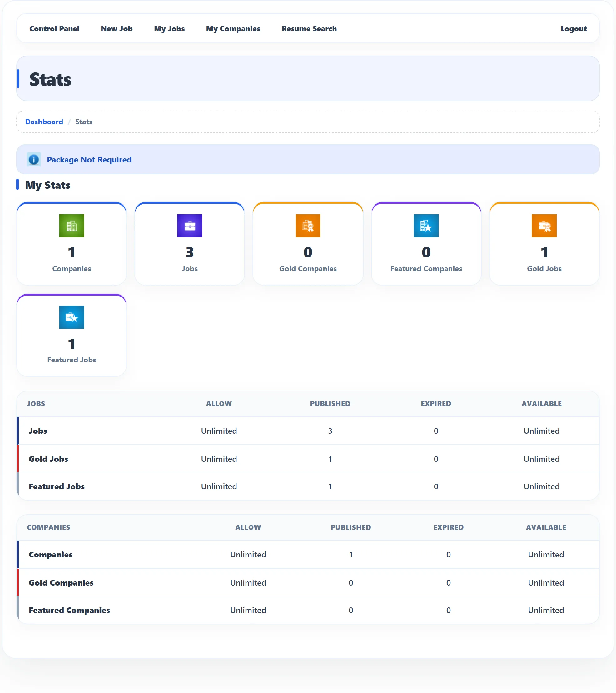Click the Gold Jobs card label
616x693 pixels.
click(x=544, y=268)
